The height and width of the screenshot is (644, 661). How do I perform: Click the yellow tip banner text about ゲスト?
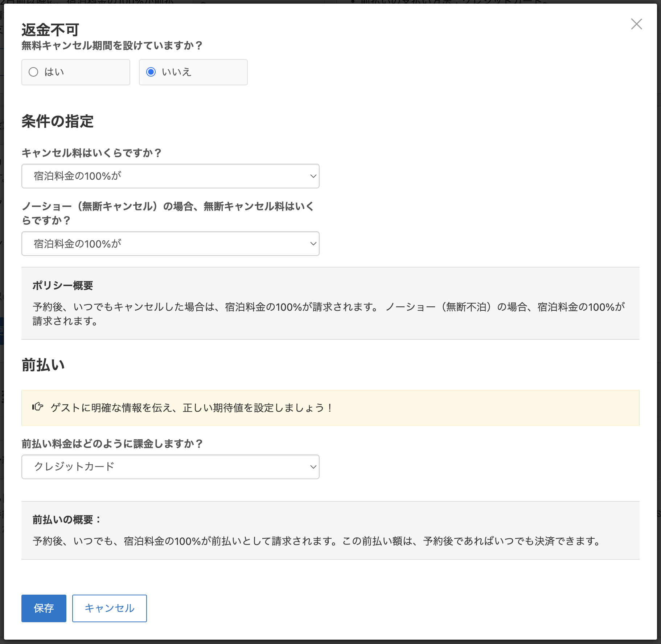click(x=191, y=408)
